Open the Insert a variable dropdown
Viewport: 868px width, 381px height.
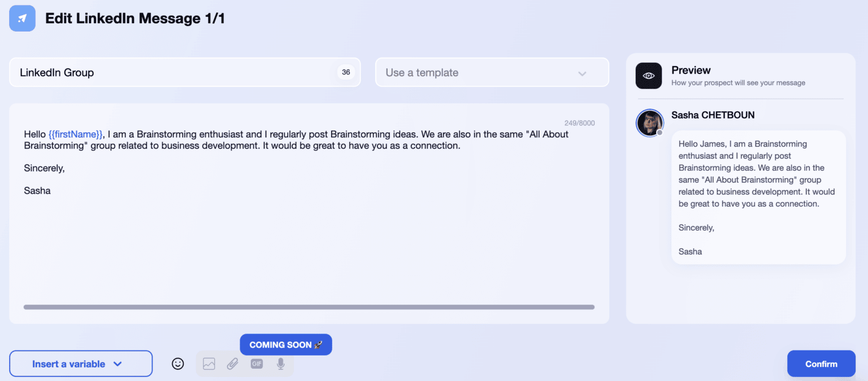[81, 363]
